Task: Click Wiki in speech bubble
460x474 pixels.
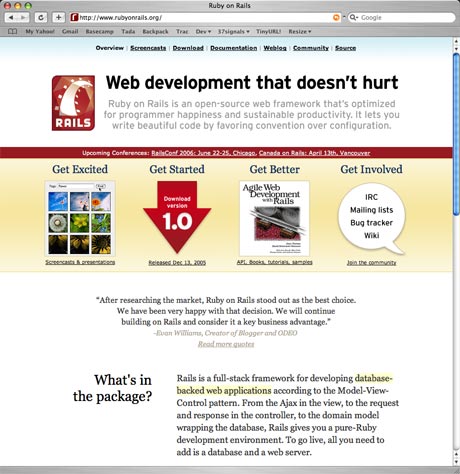Action: (x=371, y=235)
